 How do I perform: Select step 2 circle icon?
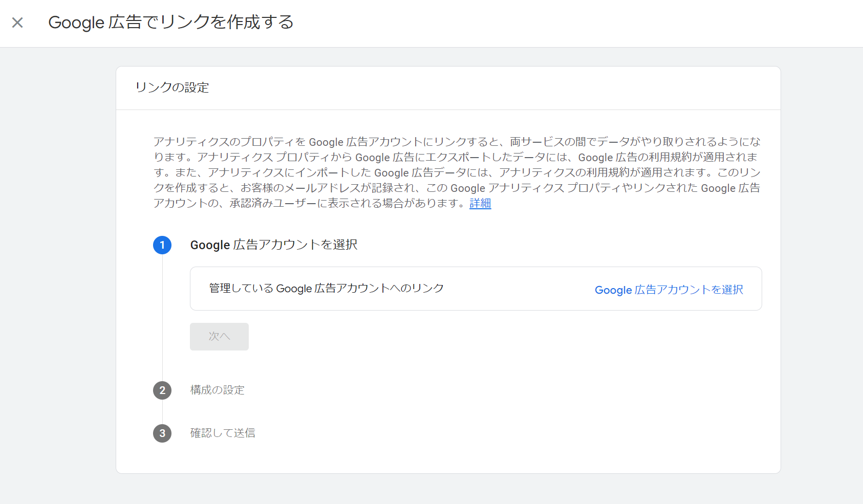(x=162, y=390)
